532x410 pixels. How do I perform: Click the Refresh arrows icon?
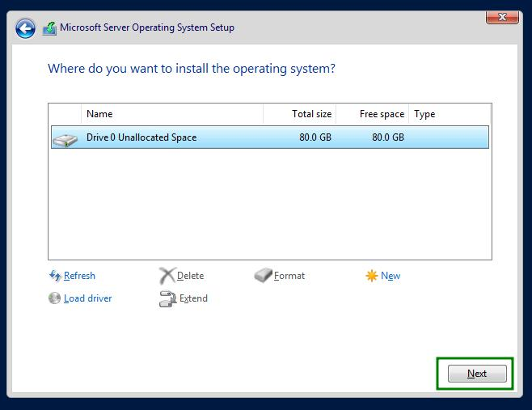(x=55, y=275)
